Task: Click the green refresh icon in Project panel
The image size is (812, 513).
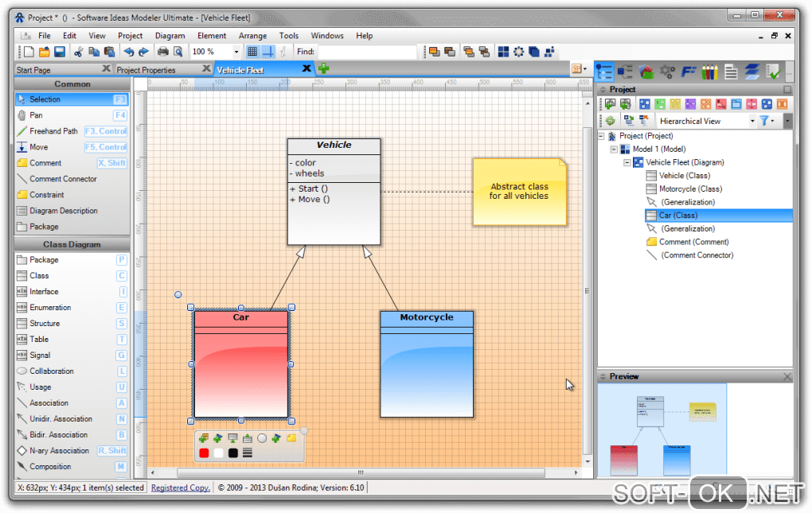Action: 611,121
